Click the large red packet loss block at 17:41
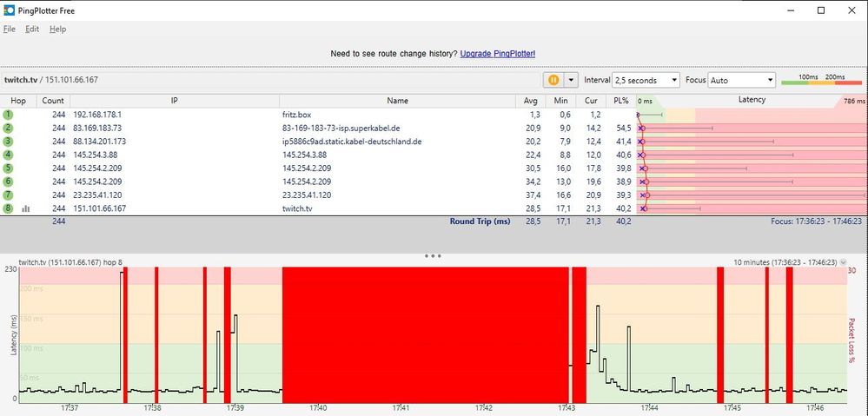This screenshot has width=868, height=416. (x=425, y=335)
